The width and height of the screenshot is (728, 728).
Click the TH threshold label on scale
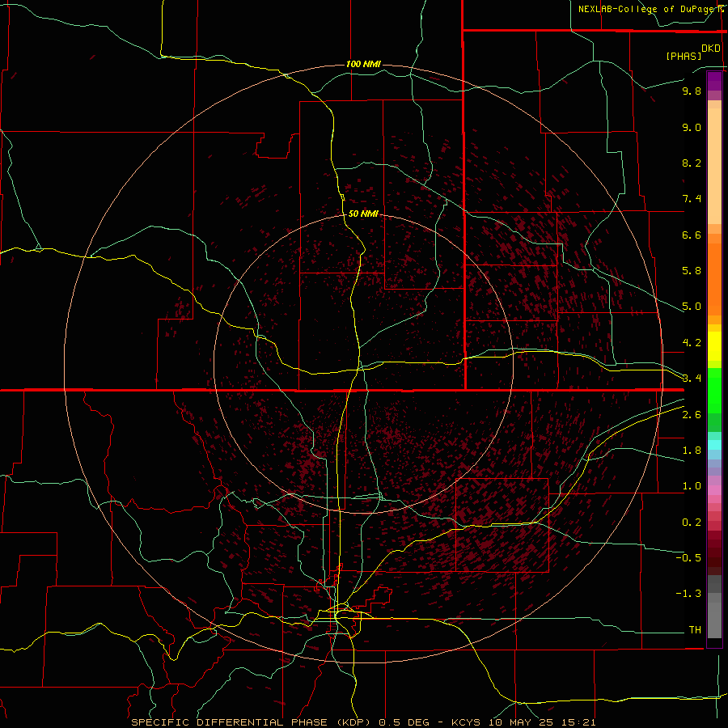[695, 630]
